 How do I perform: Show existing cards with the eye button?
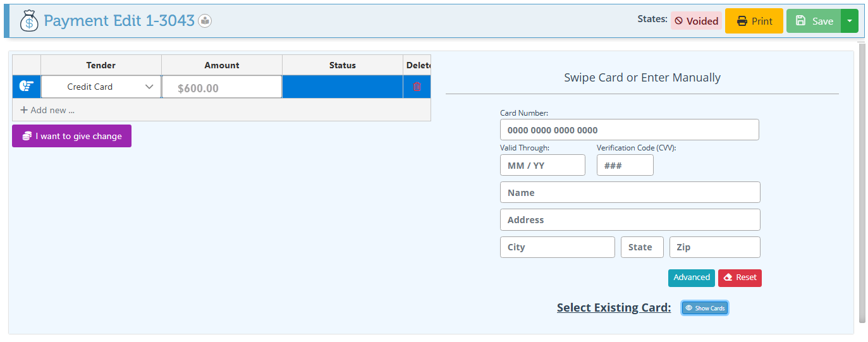(x=704, y=308)
